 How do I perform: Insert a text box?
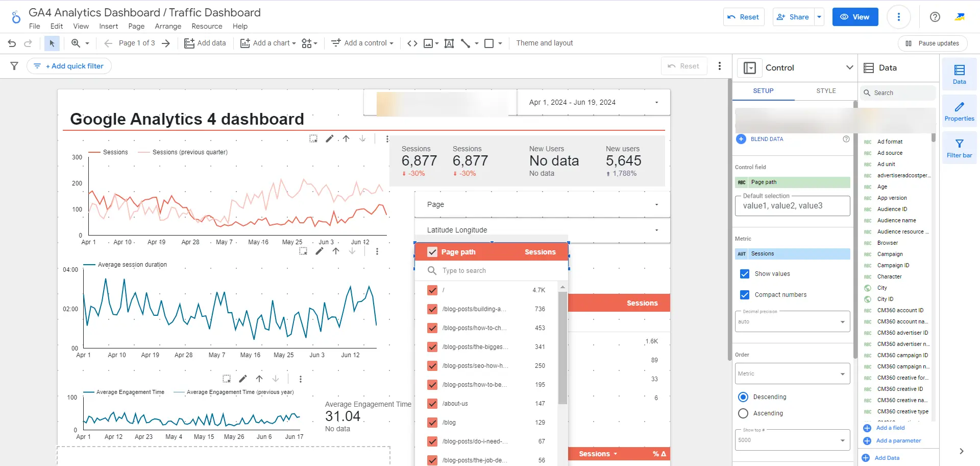pyautogui.click(x=449, y=43)
